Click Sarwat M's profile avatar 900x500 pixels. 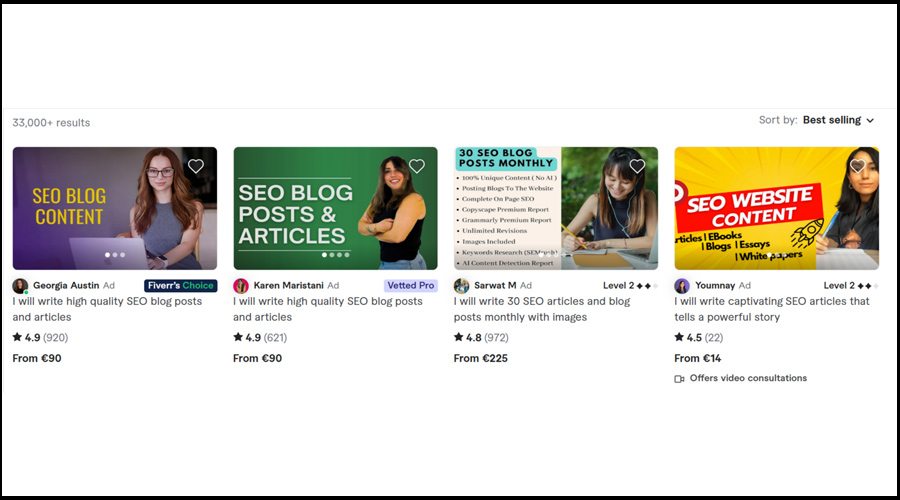pos(461,286)
